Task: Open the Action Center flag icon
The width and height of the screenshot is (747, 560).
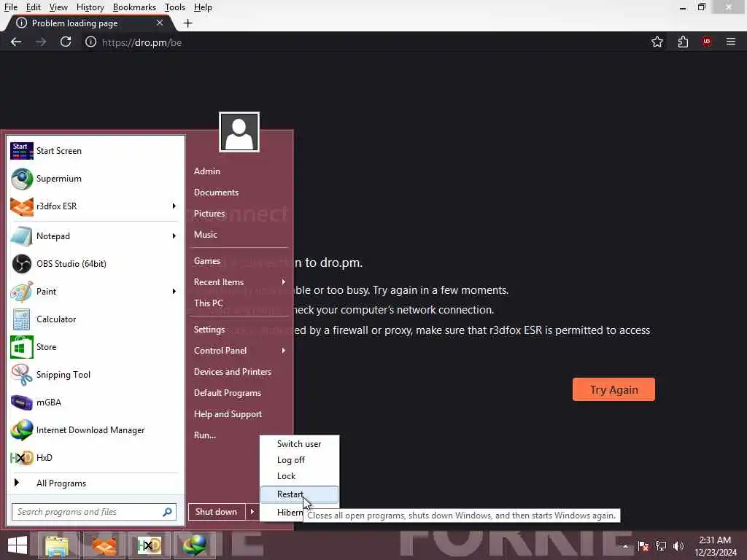Action: [643, 546]
